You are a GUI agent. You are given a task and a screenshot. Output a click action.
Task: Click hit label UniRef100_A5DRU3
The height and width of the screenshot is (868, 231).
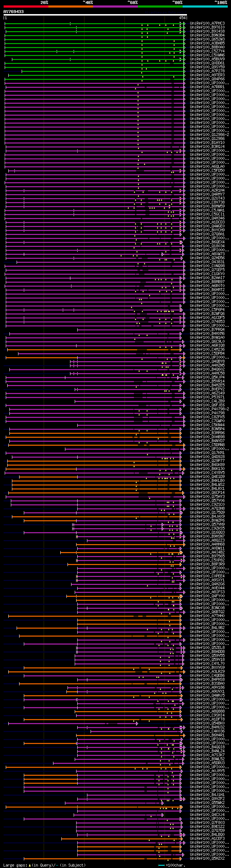pos(207,763)
